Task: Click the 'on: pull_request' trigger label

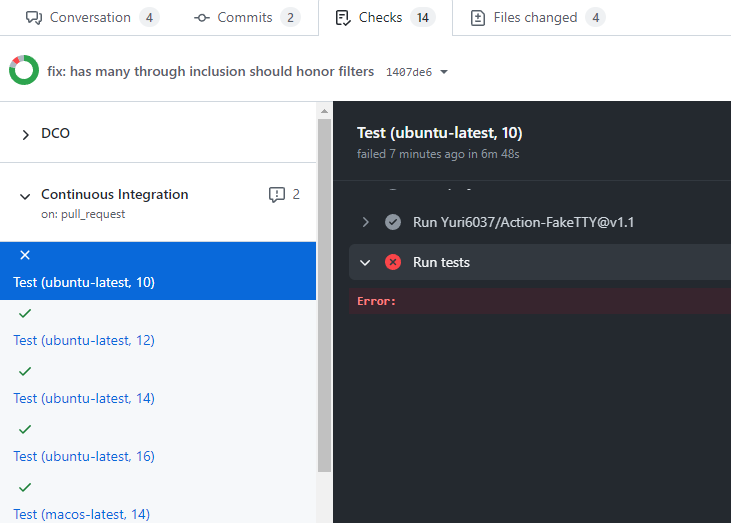Action: [x=83, y=214]
